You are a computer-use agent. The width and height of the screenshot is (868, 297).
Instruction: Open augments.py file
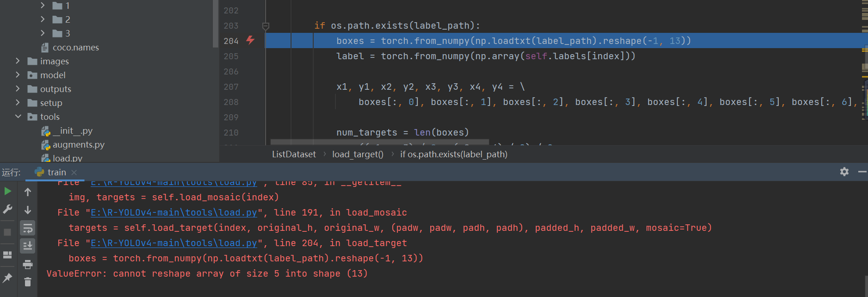tap(78, 144)
